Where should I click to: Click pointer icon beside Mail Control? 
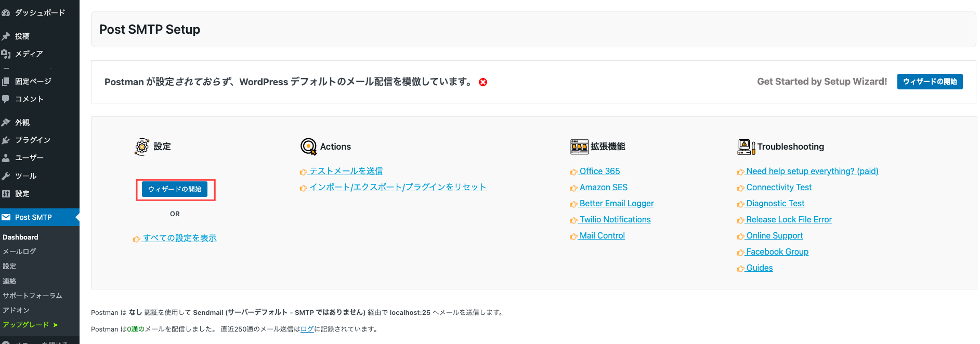click(x=574, y=236)
